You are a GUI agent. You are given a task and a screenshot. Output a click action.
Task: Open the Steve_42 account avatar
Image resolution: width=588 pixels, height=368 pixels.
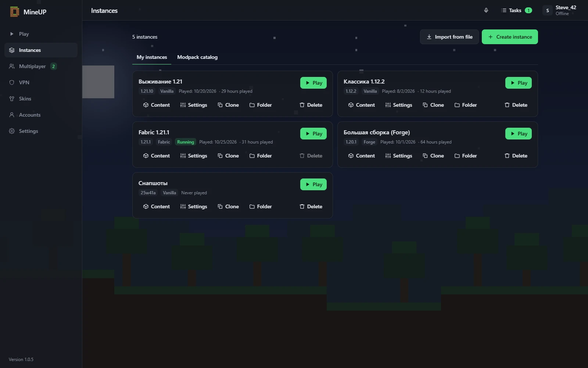coord(548,10)
